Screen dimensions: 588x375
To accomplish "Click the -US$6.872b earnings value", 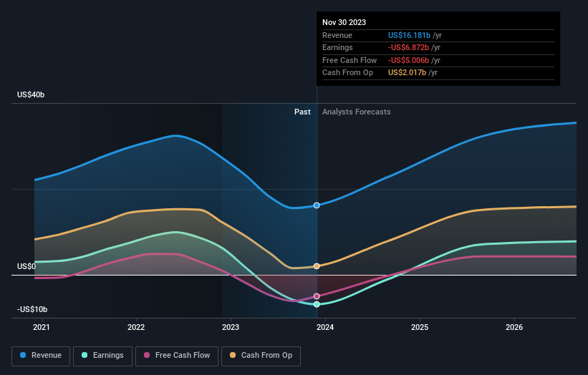I will click(408, 47).
